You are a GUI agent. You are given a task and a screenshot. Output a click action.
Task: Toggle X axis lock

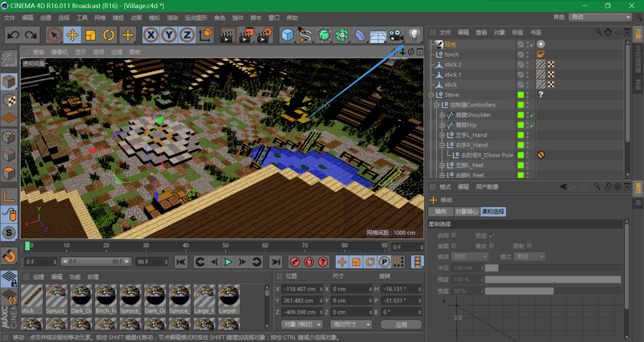pos(151,35)
